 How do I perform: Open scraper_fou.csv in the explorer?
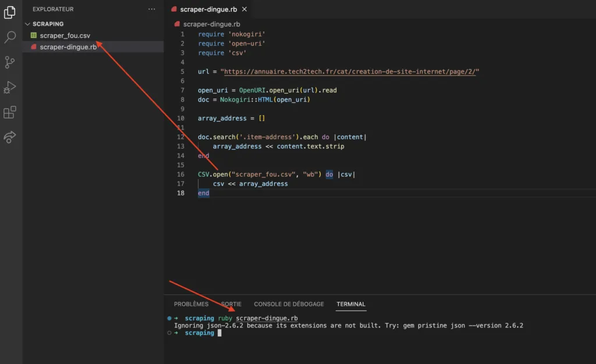pos(65,35)
